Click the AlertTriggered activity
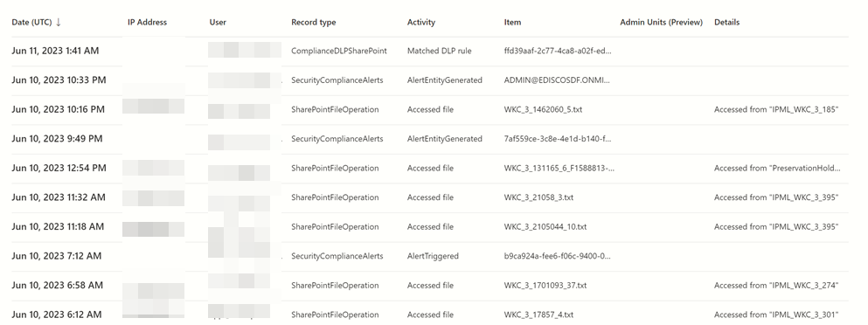The height and width of the screenshot is (325, 868). (x=433, y=256)
